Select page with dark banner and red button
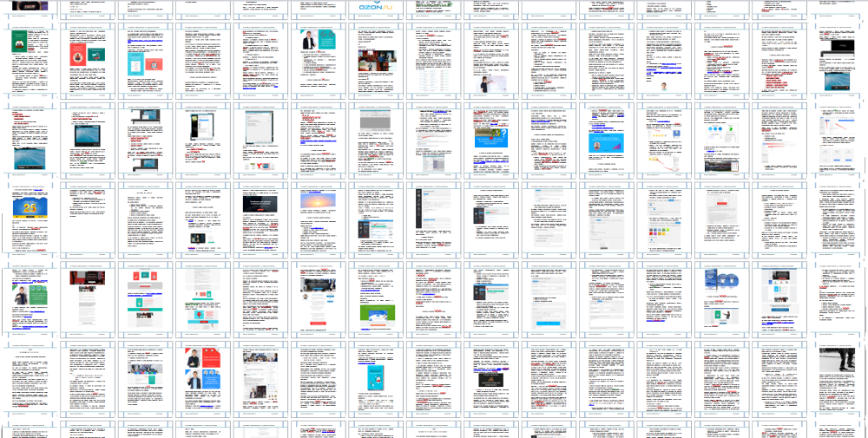Image resolution: width=868 pixels, height=438 pixels. tap(260, 219)
